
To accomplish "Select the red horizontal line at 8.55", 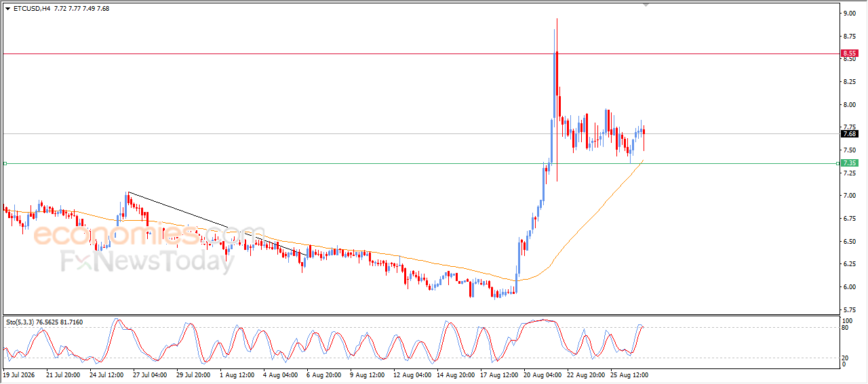I will 420,54.
